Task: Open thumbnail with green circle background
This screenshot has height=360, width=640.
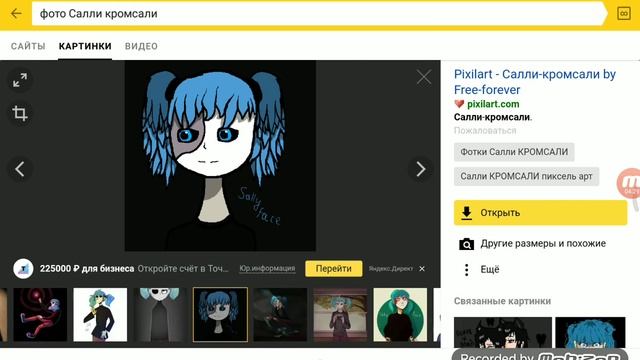Action: coord(400,315)
